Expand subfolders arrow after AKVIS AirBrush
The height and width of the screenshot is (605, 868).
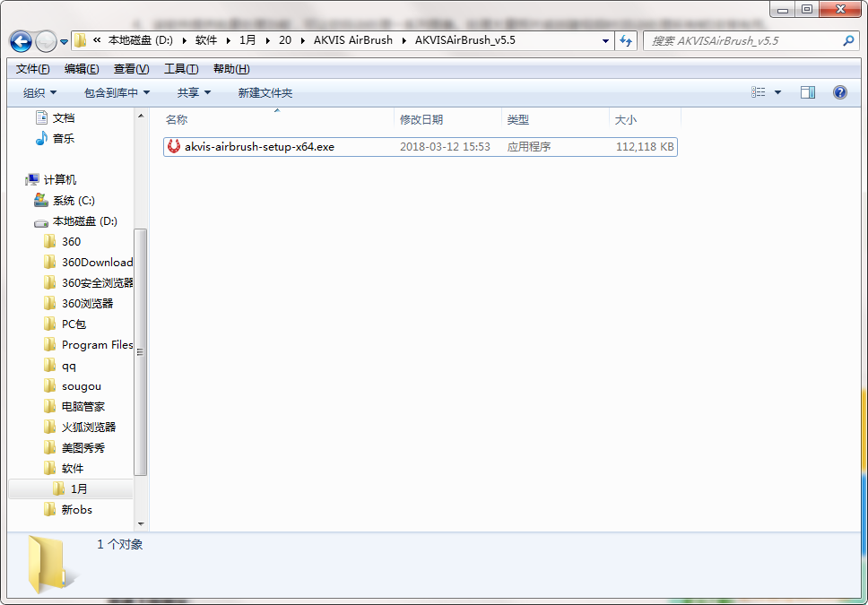point(404,40)
